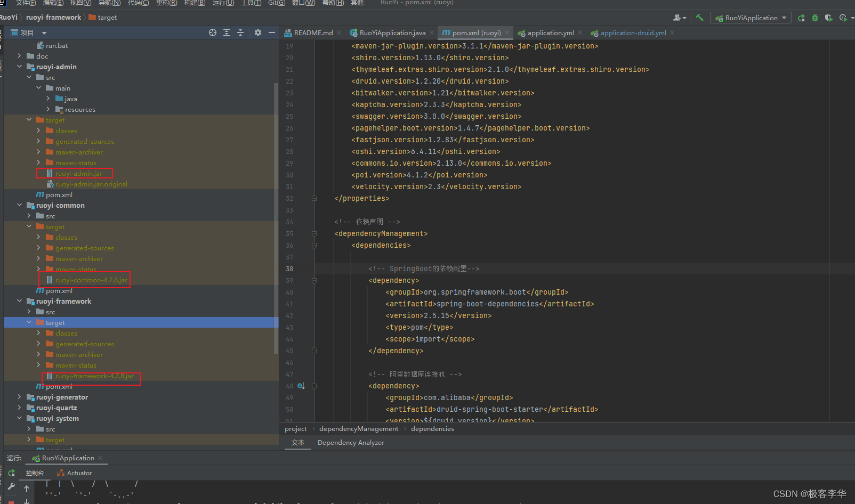Hide the project tool window
This screenshot has width=855, height=504.
coord(272,32)
